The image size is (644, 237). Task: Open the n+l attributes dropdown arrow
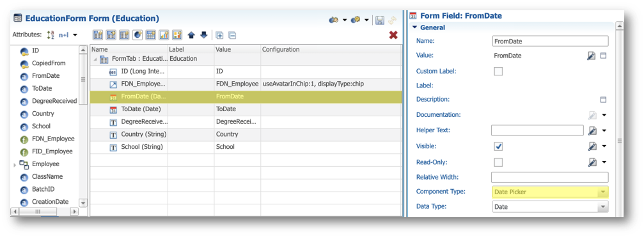(75, 35)
